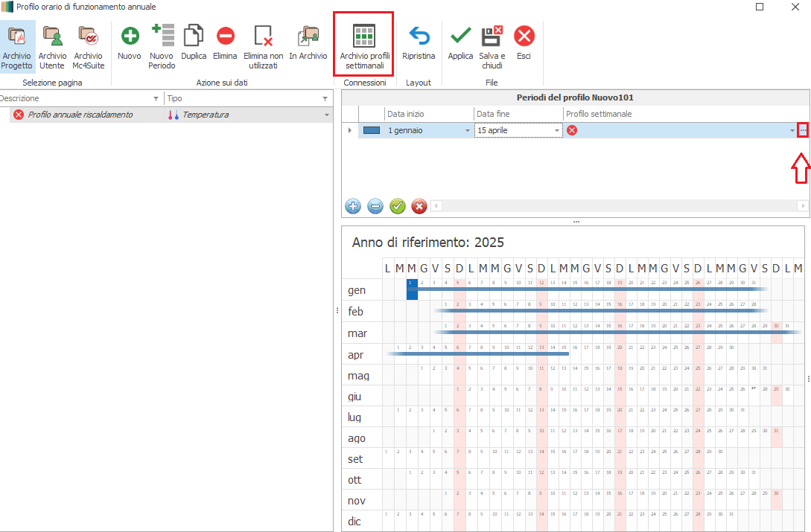
Task: Click the Nuovo green plus icon
Action: 129,36
